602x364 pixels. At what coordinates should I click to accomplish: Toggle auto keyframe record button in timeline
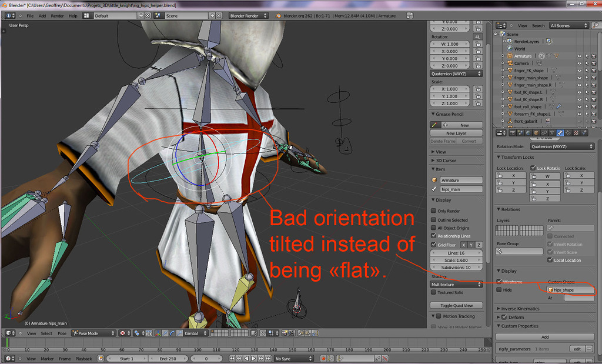tap(323, 358)
